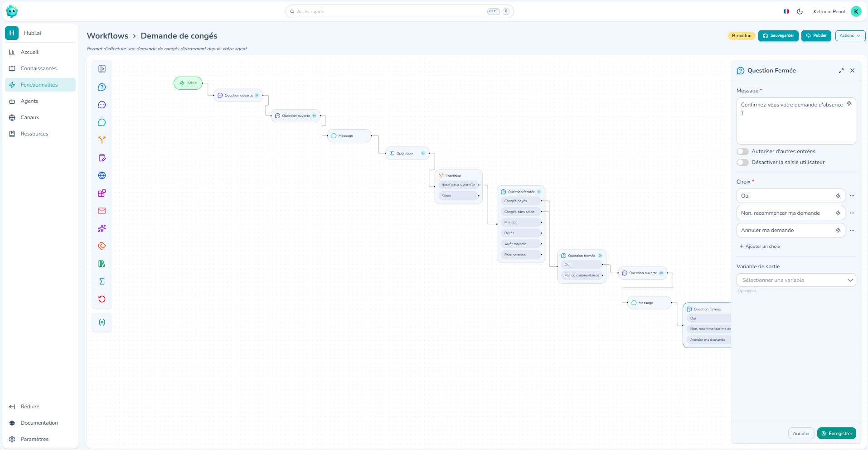The height and width of the screenshot is (450, 868).
Task: Select the sigma operation tool in palette
Action: coord(102,281)
